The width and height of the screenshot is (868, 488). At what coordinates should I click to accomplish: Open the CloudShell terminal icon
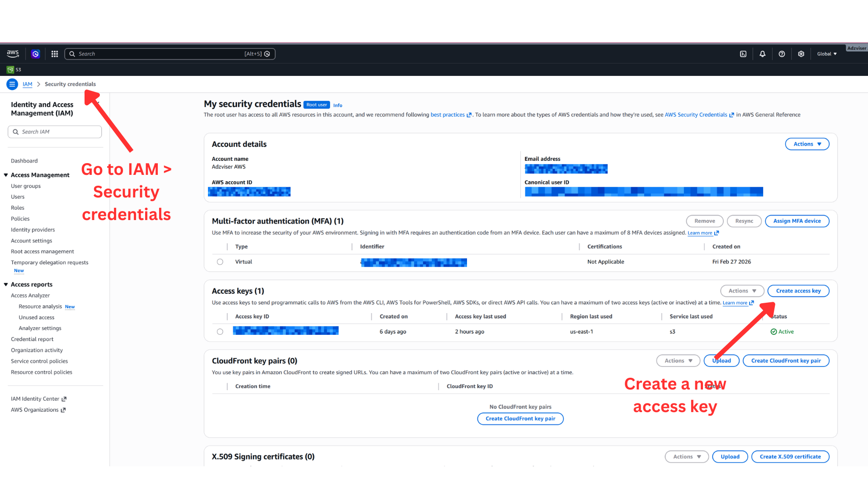pos(743,54)
